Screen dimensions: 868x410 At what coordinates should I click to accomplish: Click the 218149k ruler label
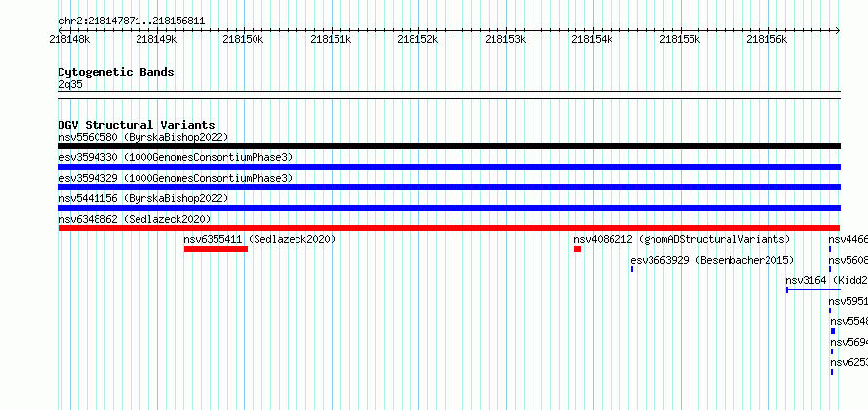pyautogui.click(x=156, y=39)
